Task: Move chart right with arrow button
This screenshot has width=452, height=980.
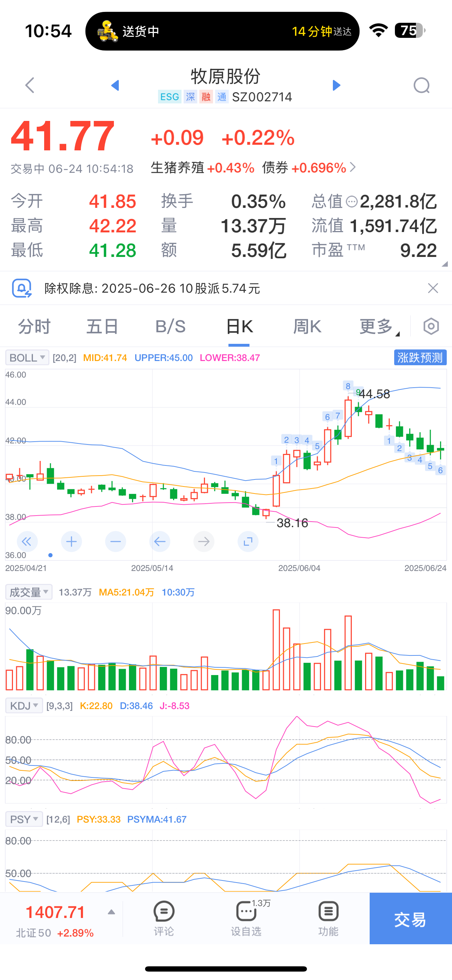Action: [x=204, y=542]
